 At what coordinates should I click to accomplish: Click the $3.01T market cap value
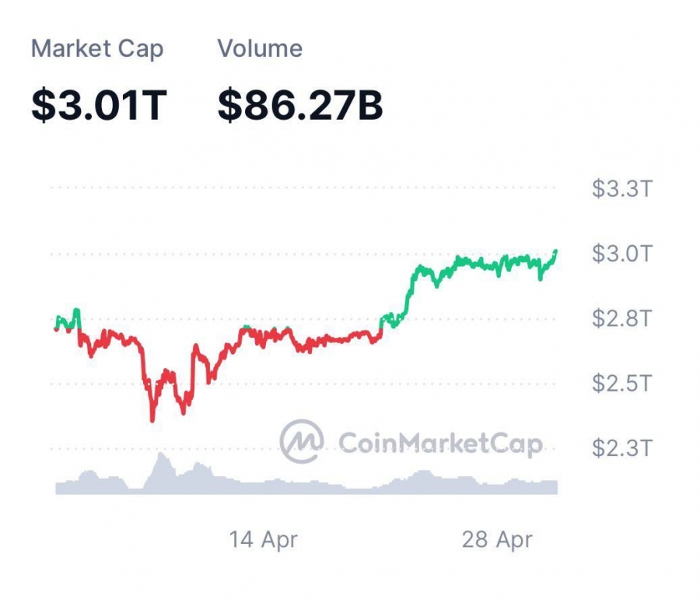(99, 105)
